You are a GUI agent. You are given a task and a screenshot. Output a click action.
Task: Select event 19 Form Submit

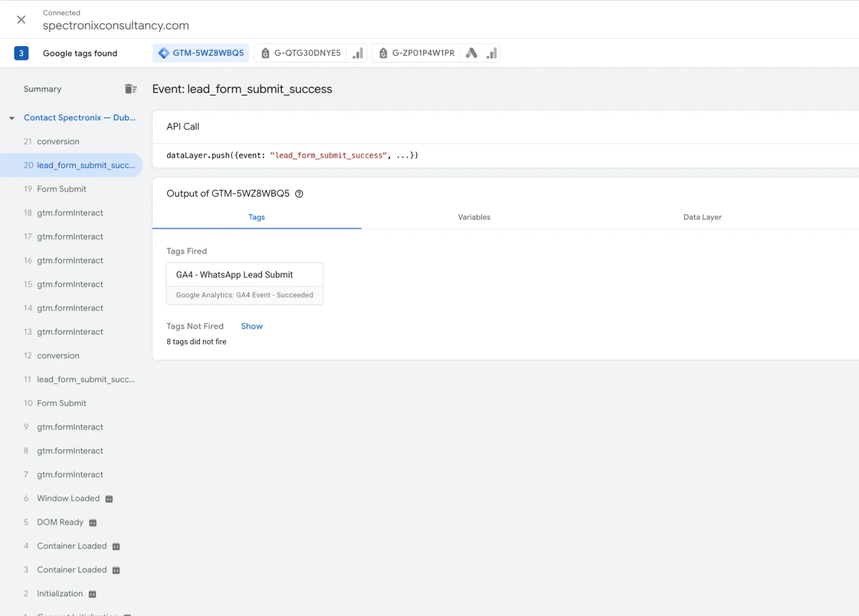(72, 189)
